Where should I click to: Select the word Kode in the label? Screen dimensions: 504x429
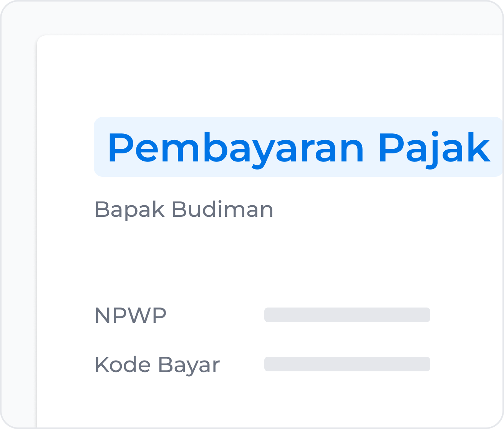tap(123, 364)
